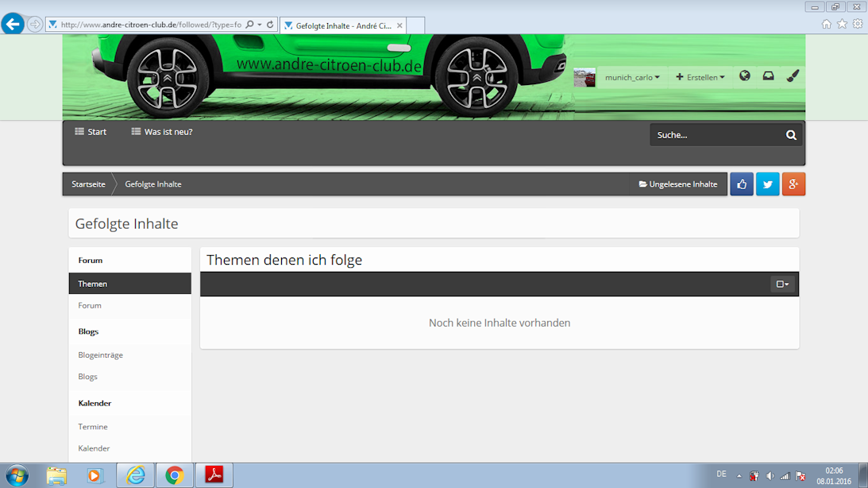This screenshot has height=488, width=868.
Task: Open the Ungelesene Inhalte link
Action: [x=678, y=184]
